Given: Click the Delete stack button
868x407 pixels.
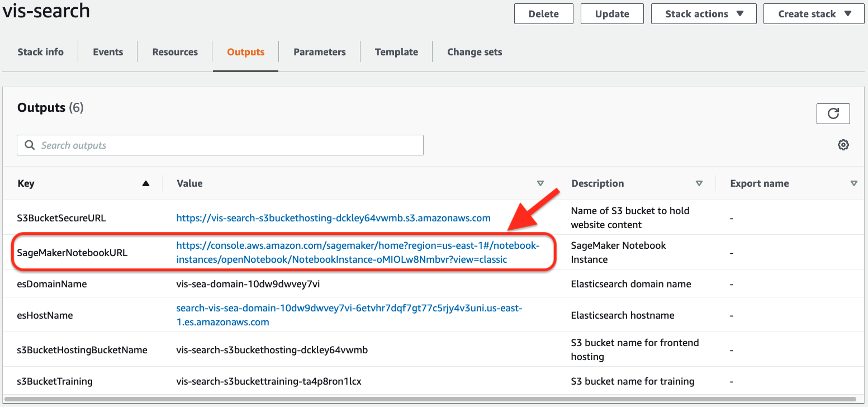Looking at the screenshot, I should click(544, 14).
